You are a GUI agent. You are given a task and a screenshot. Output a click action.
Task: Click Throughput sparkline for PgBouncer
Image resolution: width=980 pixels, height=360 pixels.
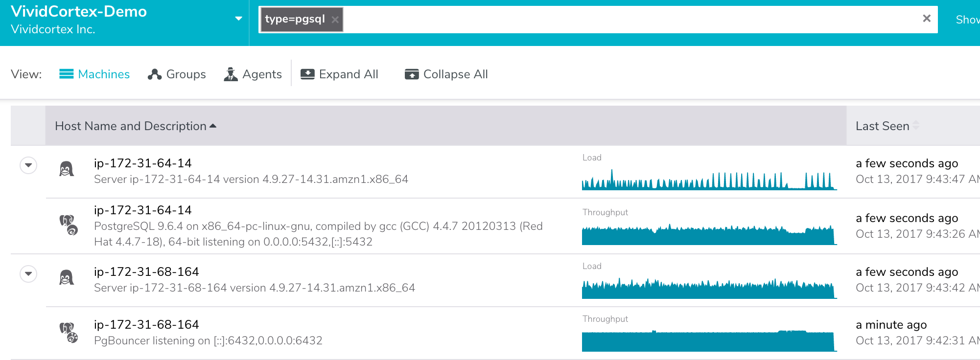coord(709,341)
